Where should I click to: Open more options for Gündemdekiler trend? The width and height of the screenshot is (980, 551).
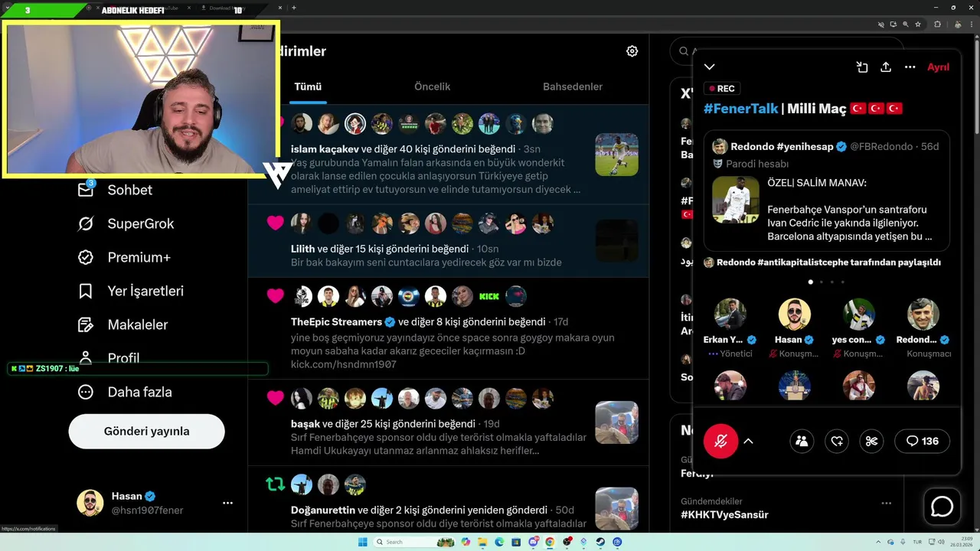point(886,503)
